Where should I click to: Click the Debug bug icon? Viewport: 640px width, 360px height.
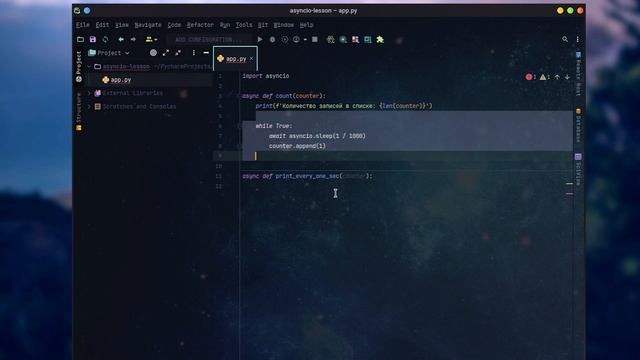click(x=272, y=40)
